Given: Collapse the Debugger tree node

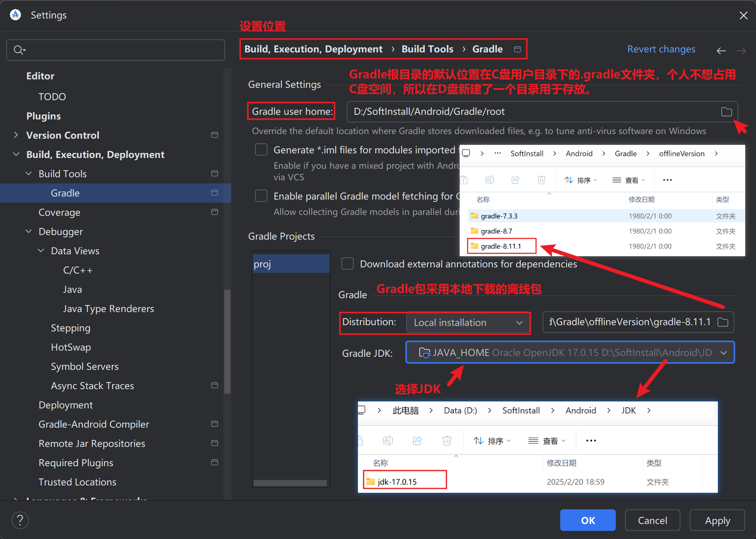Looking at the screenshot, I should 29,231.
